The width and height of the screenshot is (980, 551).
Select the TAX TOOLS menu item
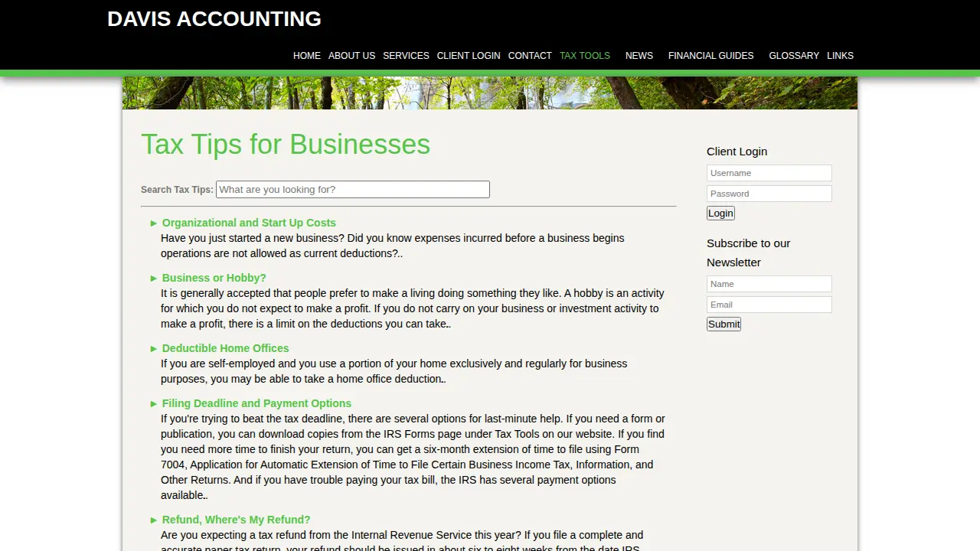(585, 56)
